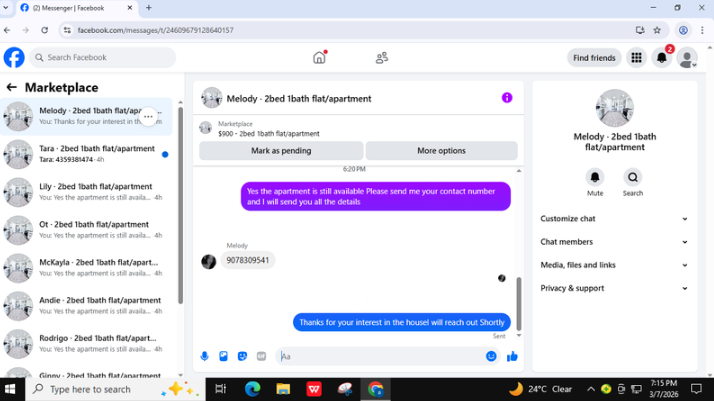Open the emoji picker

point(491,356)
